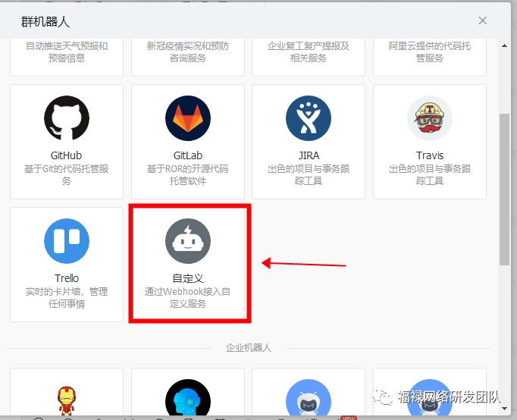The height and width of the screenshot is (420, 517).
Task: Click the JIRA card title
Action: click(x=309, y=155)
